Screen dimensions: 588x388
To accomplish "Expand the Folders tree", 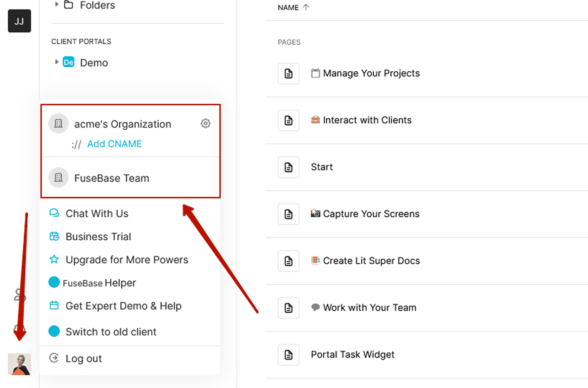I will (x=56, y=4).
